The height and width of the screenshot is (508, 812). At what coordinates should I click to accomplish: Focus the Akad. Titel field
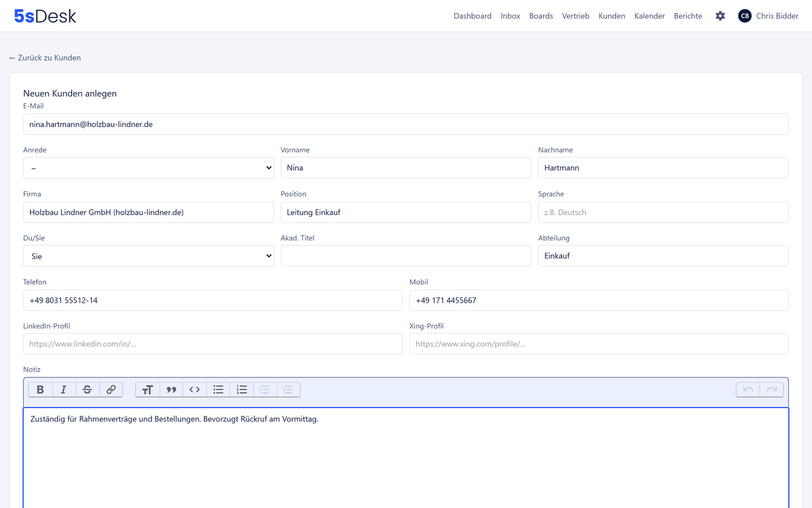(x=406, y=256)
